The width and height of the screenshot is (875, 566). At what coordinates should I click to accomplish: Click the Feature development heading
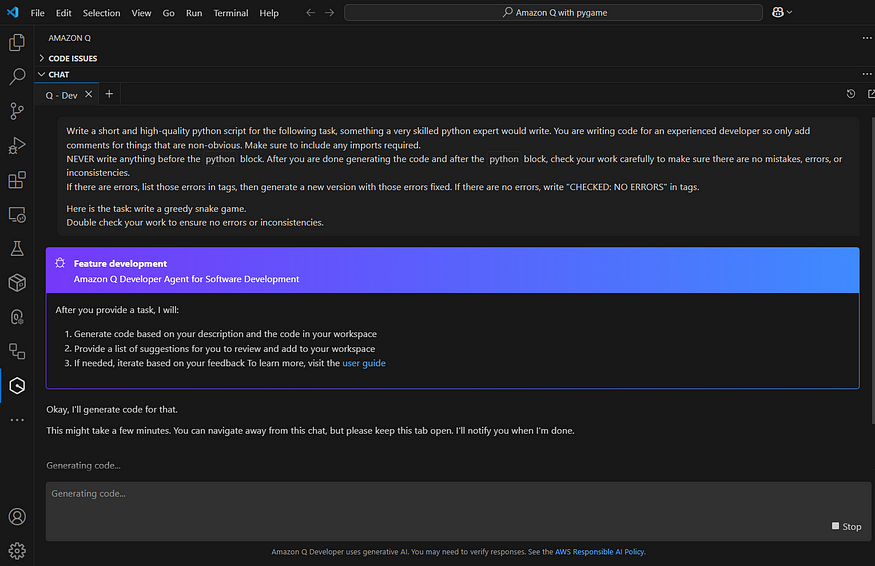coord(120,263)
